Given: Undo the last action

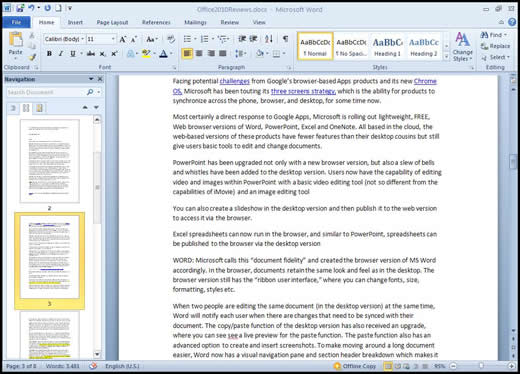Looking at the screenshot, I should [x=31, y=8].
